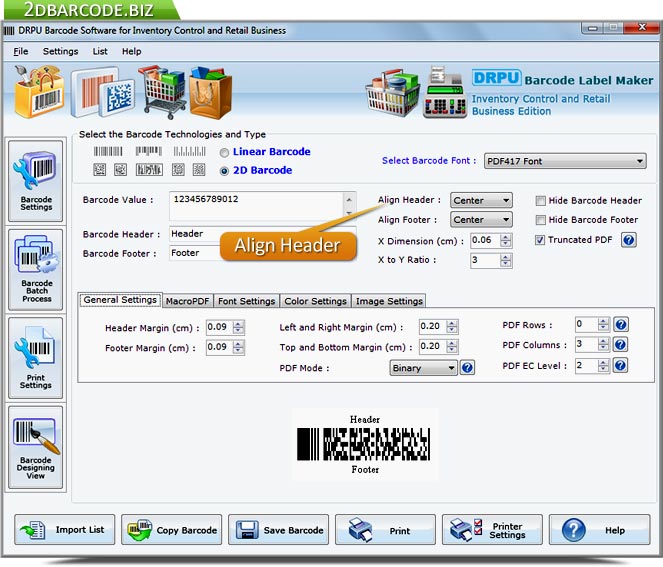Click the PDF417 barcode preview image
Screen dimensions: 663x567
(364, 444)
